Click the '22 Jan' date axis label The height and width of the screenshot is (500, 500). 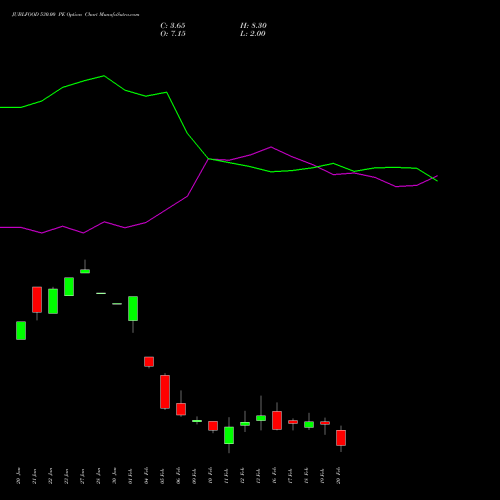click(51, 476)
